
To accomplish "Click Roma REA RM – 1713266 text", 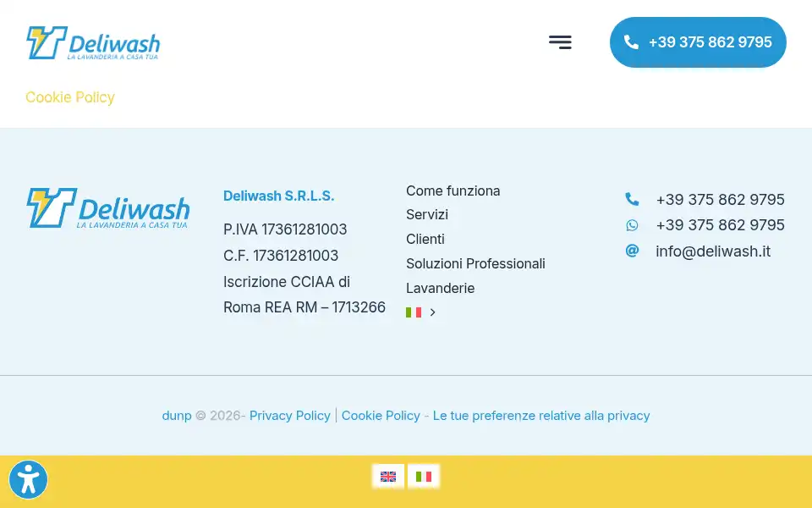I will (304, 306).
